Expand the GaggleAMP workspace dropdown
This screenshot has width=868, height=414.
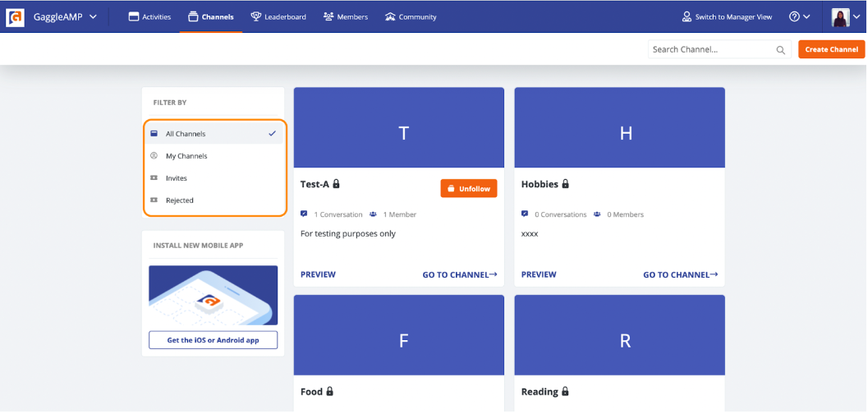click(x=66, y=16)
